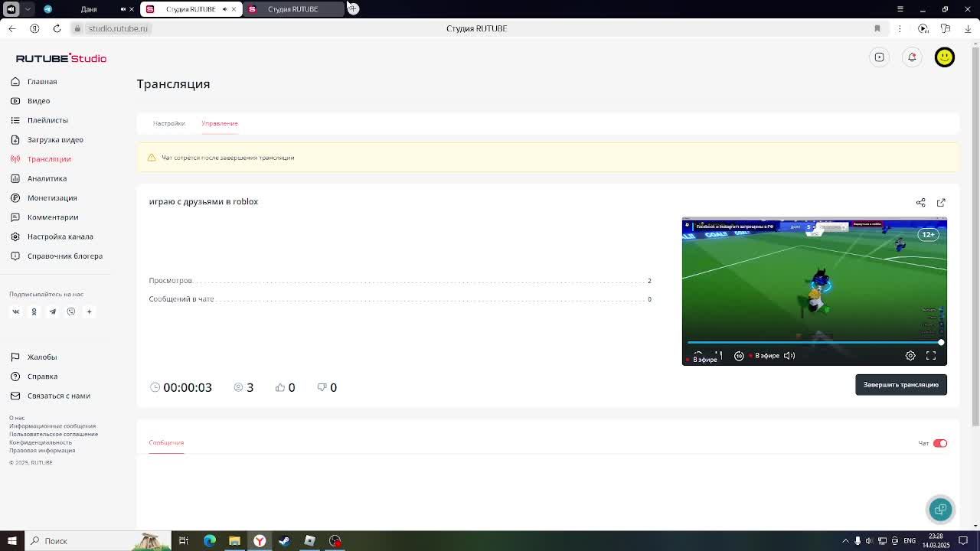
Task: Rewind 10 seconds in the player
Action: pyautogui.click(x=739, y=355)
